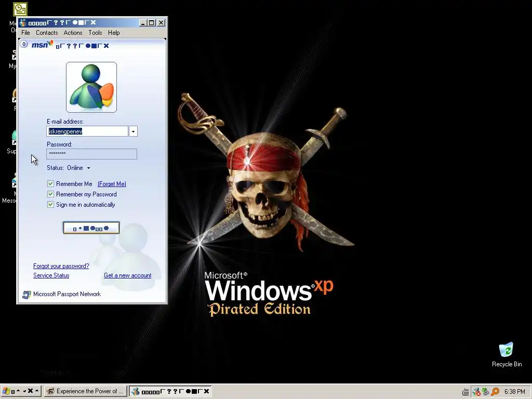Maximize the MSN Messenger window

coord(152,23)
